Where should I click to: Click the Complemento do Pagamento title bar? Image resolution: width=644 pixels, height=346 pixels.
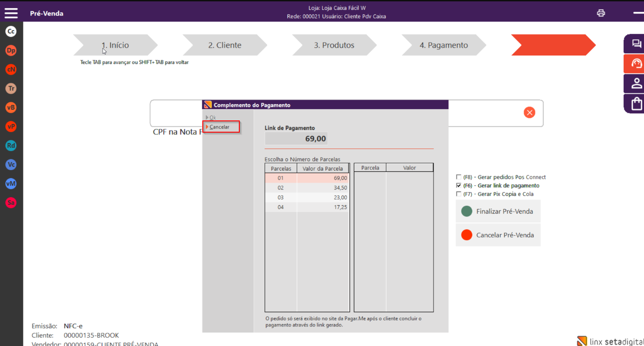click(x=325, y=105)
